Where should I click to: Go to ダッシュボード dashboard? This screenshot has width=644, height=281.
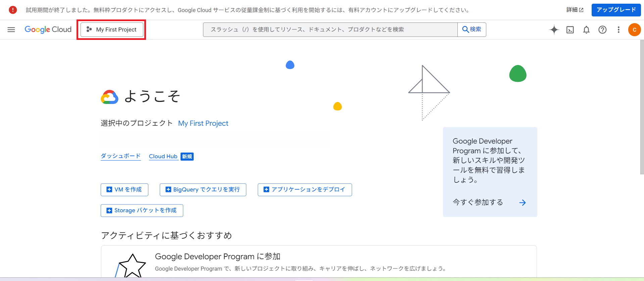[121, 156]
